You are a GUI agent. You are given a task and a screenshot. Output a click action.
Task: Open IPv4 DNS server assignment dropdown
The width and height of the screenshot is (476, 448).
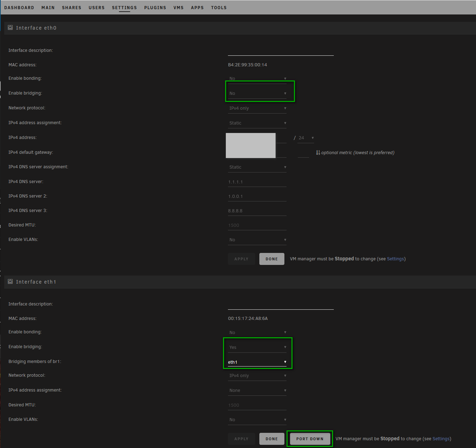point(257,167)
